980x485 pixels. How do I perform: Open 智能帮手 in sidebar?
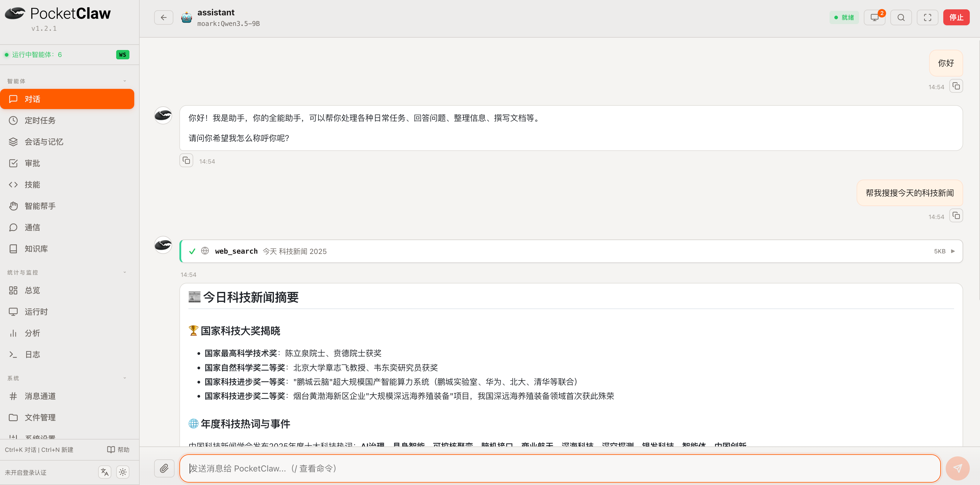[67, 206]
